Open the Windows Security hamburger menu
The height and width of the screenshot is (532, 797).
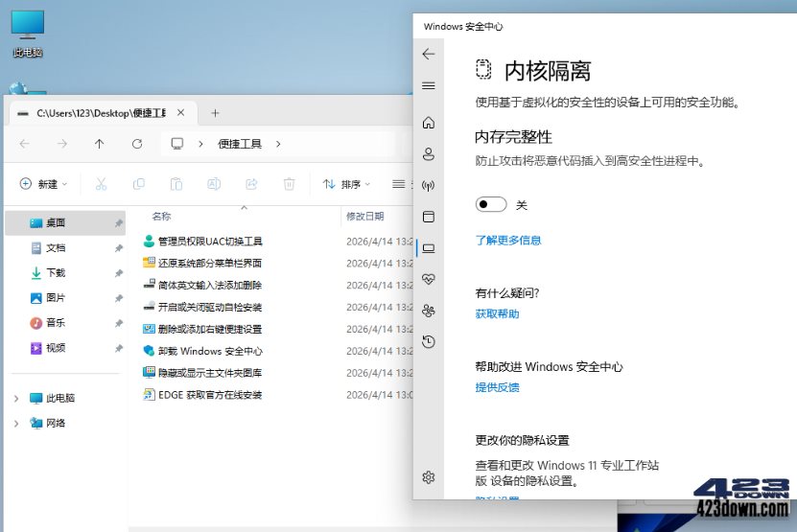click(429, 85)
